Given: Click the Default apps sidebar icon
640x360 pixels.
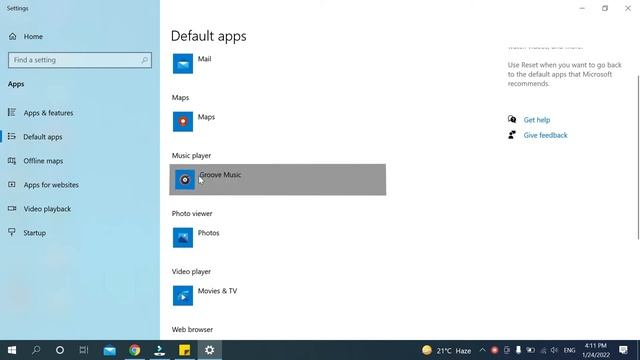Looking at the screenshot, I should (x=12, y=136).
